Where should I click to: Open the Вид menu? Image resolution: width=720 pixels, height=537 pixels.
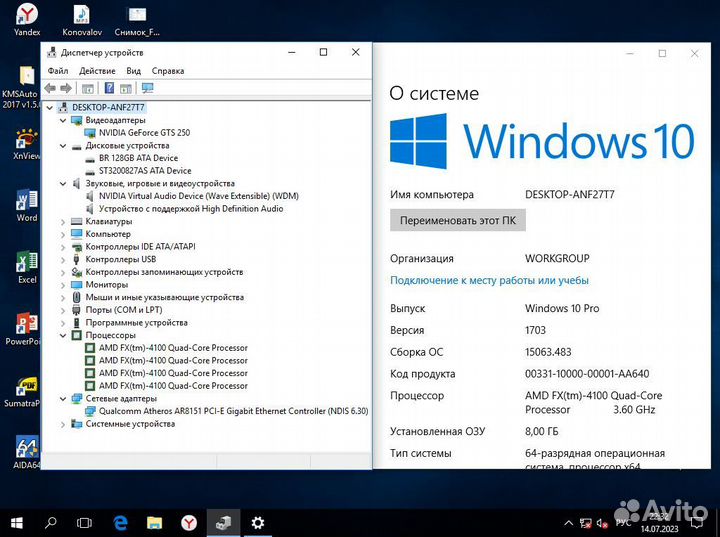pos(134,71)
